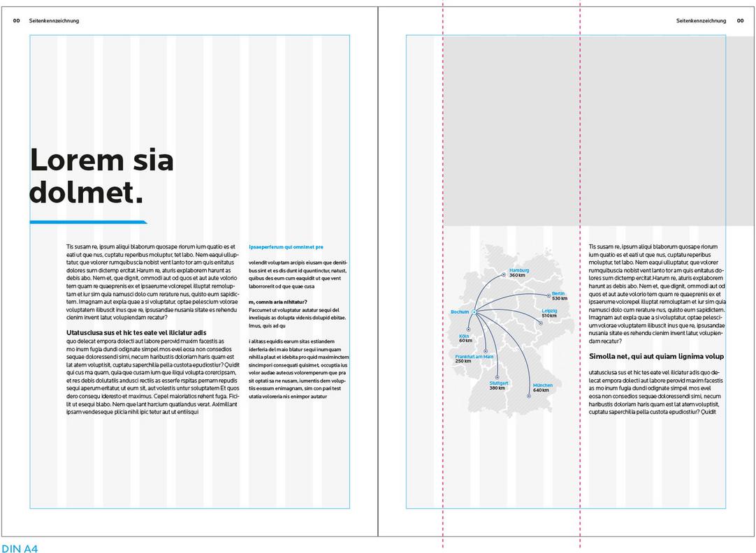Click the München marker on the map
Screen dimensions: 756x553
(x=529, y=396)
